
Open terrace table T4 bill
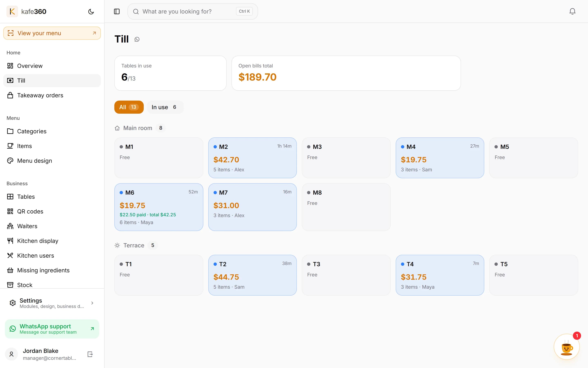440,275
